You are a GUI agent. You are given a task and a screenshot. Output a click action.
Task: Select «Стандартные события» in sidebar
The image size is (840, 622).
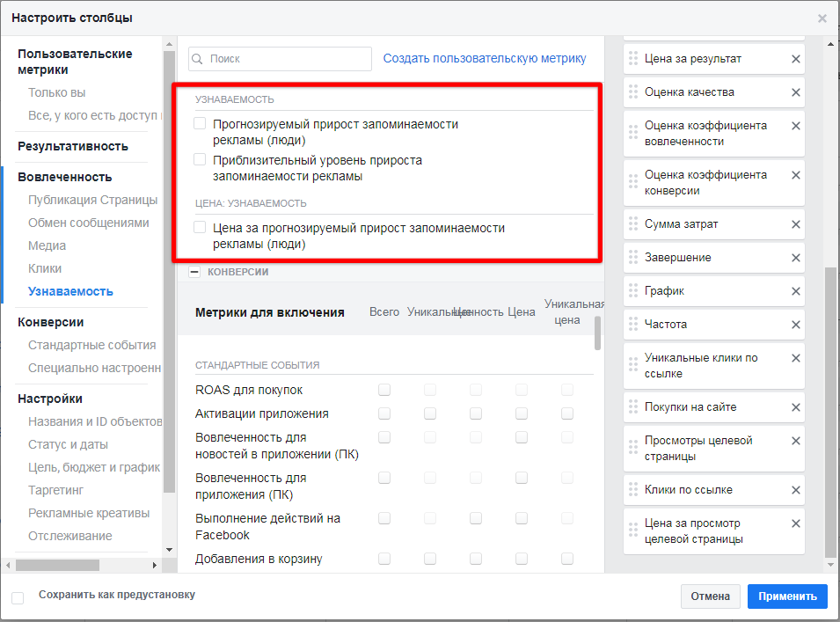click(91, 345)
